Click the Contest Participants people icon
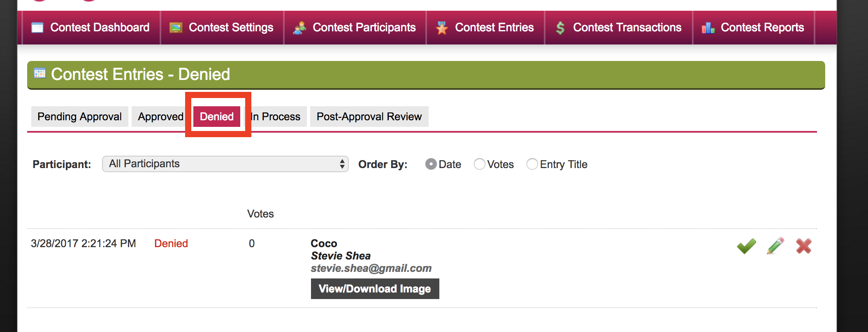The height and width of the screenshot is (332, 868). coord(299,28)
